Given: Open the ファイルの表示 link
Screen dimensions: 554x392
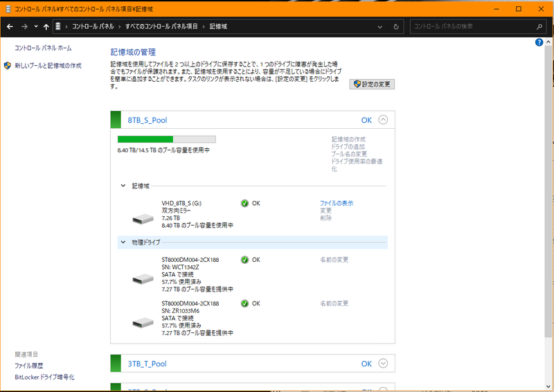Looking at the screenshot, I should 336,203.
